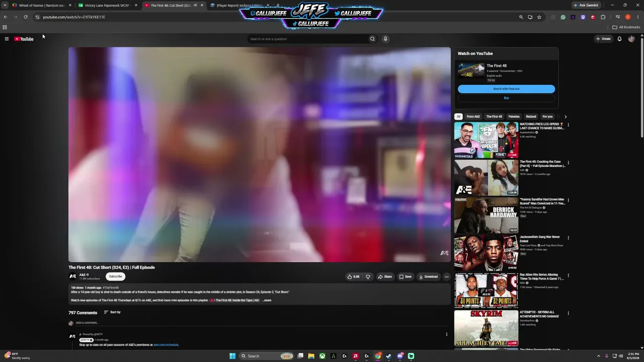644x362 pixels.
Task: Select the Related filter chip
Action: (x=531, y=117)
